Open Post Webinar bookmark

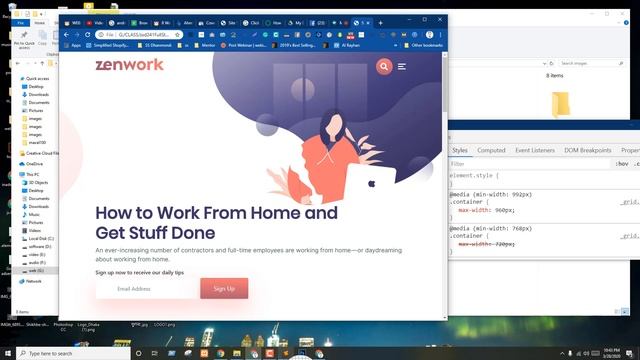pos(244,45)
